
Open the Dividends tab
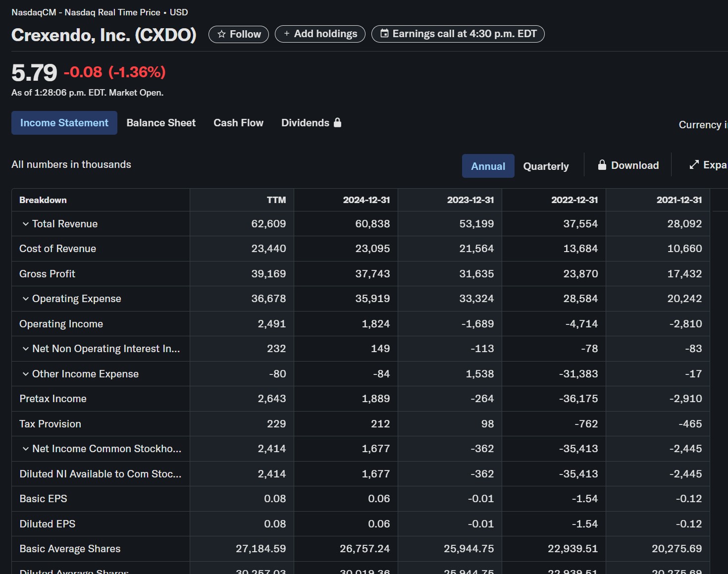coord(311,123)
